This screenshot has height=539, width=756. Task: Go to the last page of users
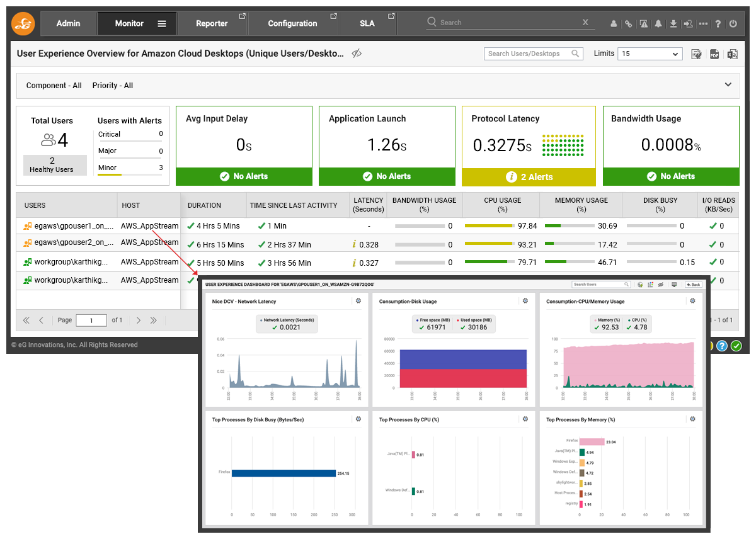(153, 321)
